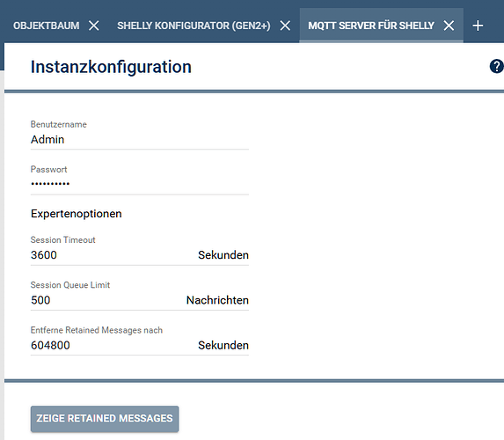504x440 pixels.
Task: Click the Nachrichten suffix of queue limit
Action: [217, 300]
